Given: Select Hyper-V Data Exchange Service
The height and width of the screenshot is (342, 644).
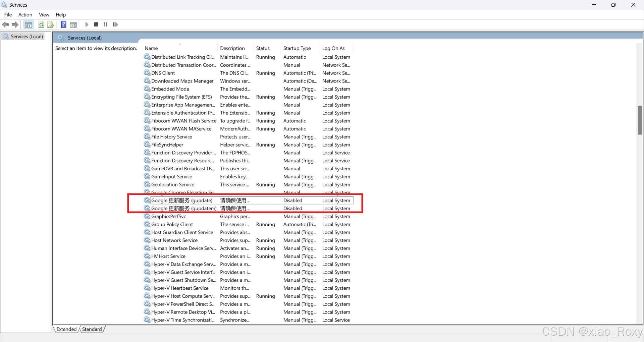Looking at the screenshot, I should pyautogui.click(x=248, y=264).
